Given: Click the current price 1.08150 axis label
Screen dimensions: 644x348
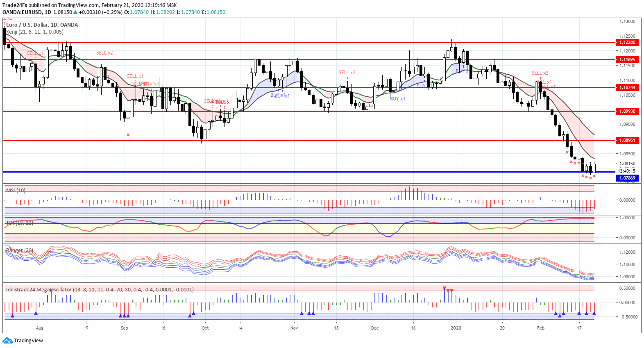Looking at the screenshot, I should [627, 164].
